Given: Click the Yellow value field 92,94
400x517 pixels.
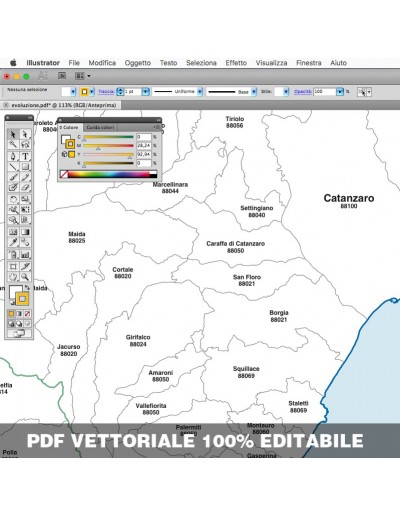Looking at the screenshot, I should click(144, 154).
